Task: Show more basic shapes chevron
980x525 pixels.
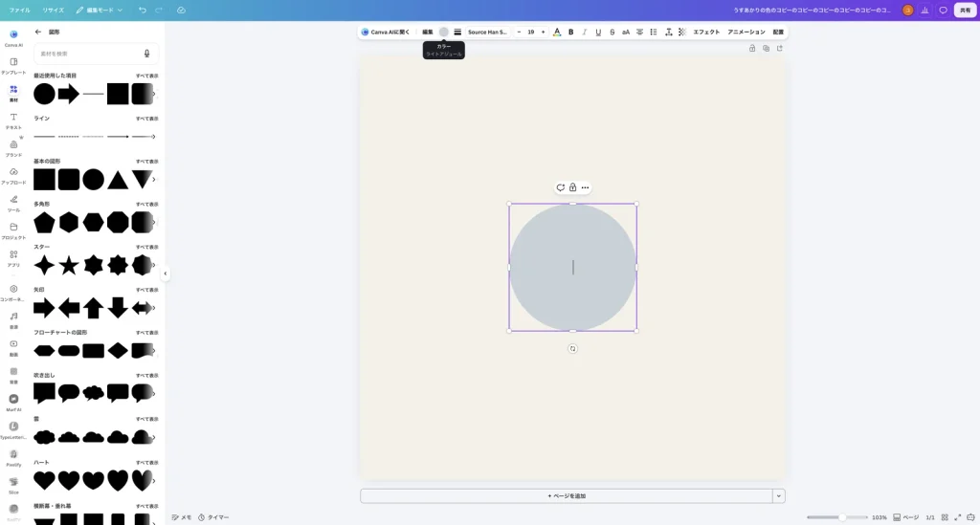Action: pos(154,180)
